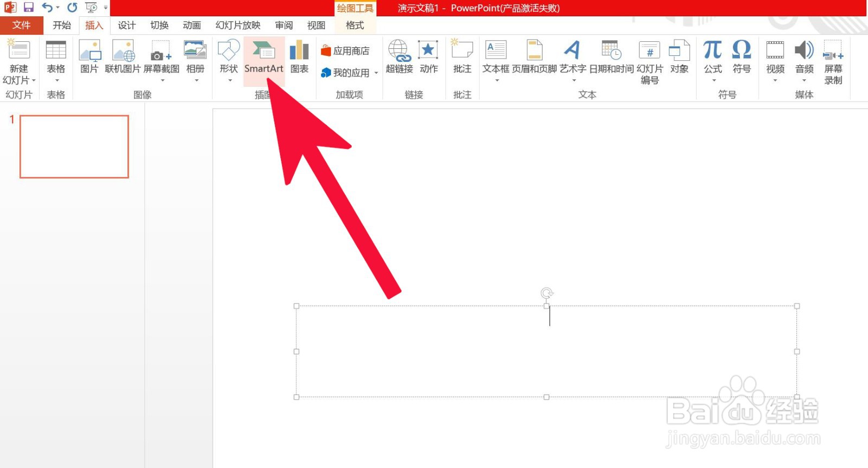Start slideshow from beginning quick access icon
Screen dimensions: 868x468
[91, 8]
